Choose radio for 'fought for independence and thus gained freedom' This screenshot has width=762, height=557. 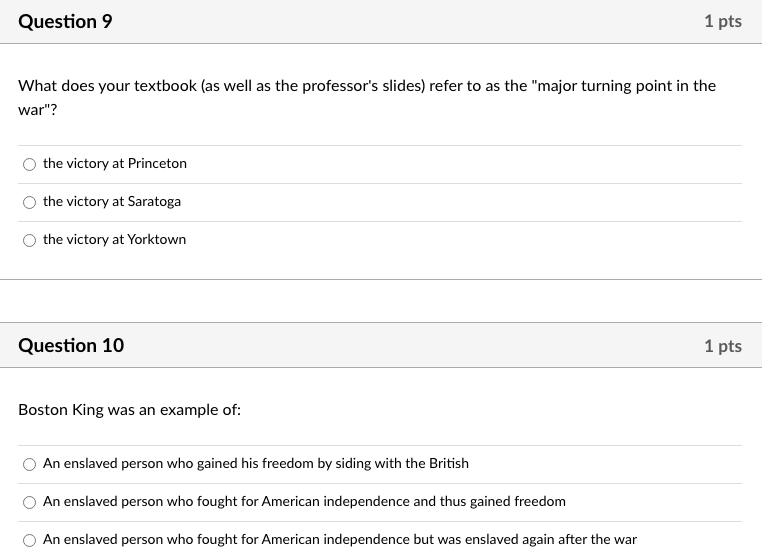(30, 502)
